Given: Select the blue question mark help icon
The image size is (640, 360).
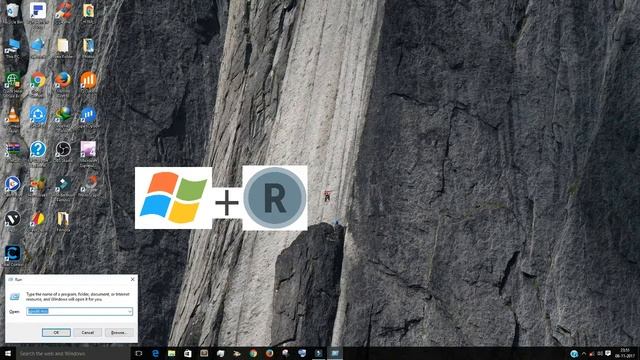Looking at the screenshot, I should (x=38, y=150).
